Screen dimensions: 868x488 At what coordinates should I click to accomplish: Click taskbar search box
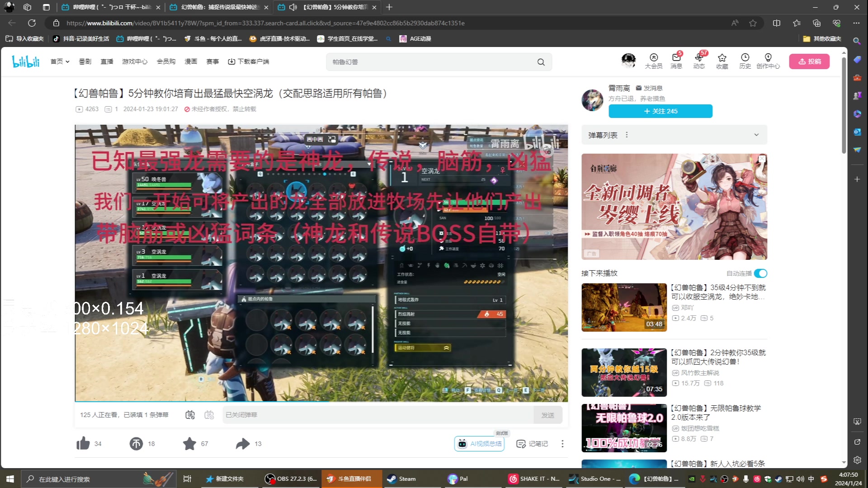98,479
